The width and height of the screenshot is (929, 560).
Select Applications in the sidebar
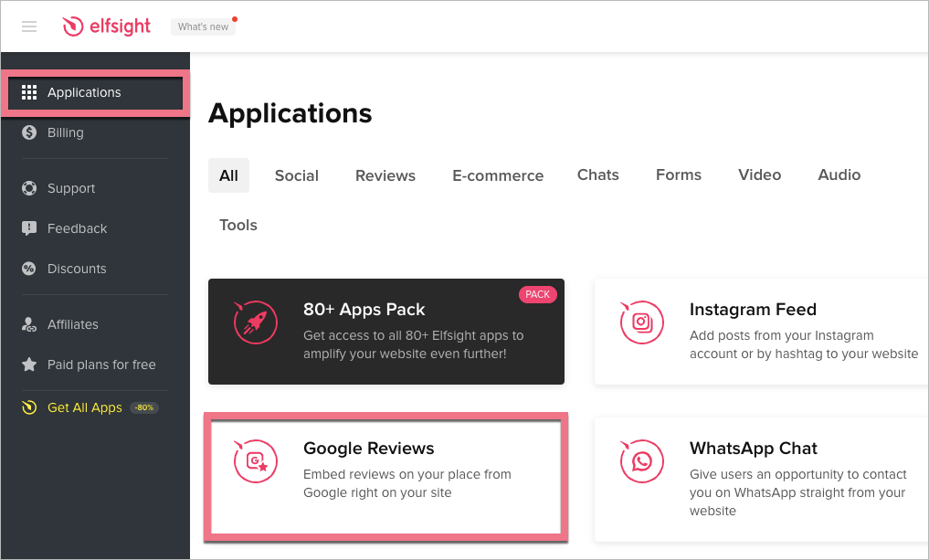pos(84,92)
